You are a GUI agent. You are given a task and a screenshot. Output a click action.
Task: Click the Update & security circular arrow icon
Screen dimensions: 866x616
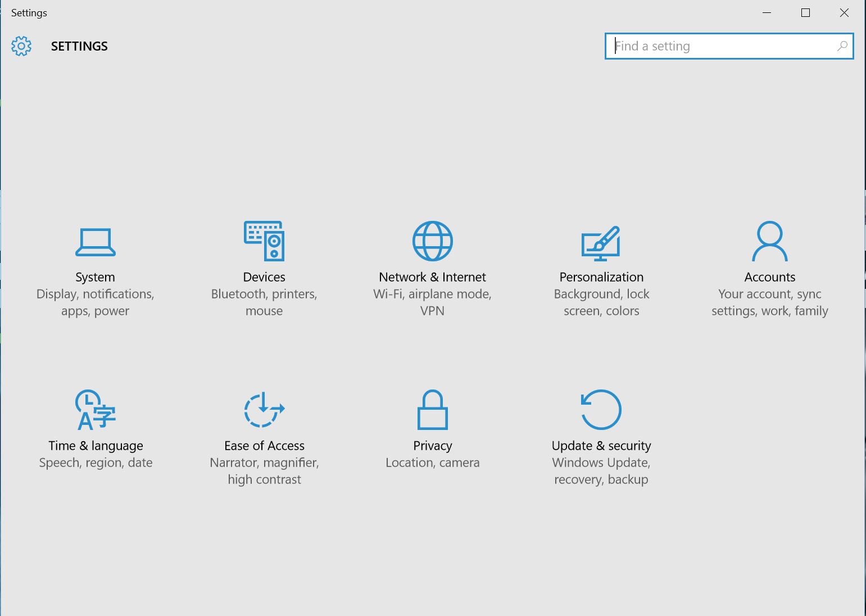(x=601, y=410)
